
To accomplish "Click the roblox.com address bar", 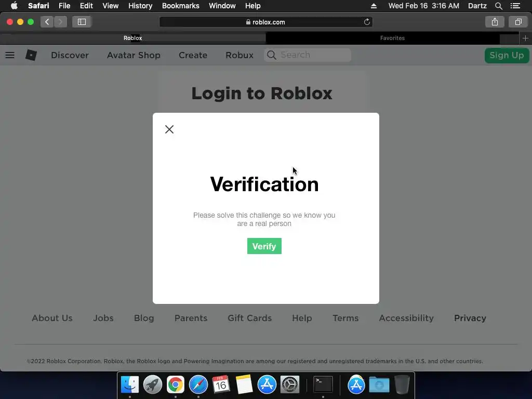I will [265, 22].
